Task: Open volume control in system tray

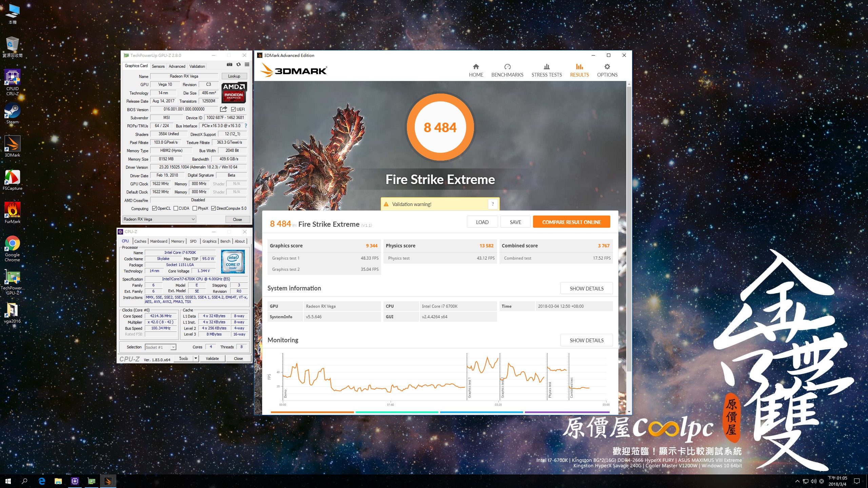Action: [x=813, y=481]
